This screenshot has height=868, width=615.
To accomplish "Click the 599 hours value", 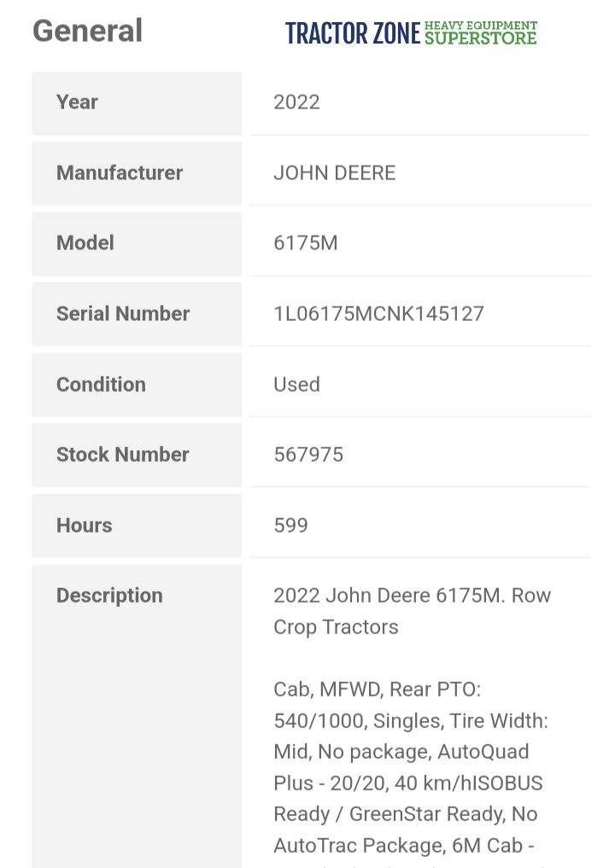I will point(290,526).
